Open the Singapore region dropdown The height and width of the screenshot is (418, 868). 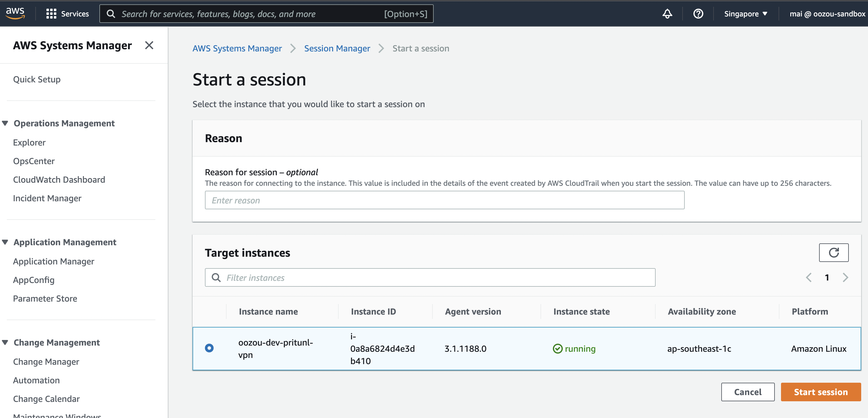[x=745, y=14]
